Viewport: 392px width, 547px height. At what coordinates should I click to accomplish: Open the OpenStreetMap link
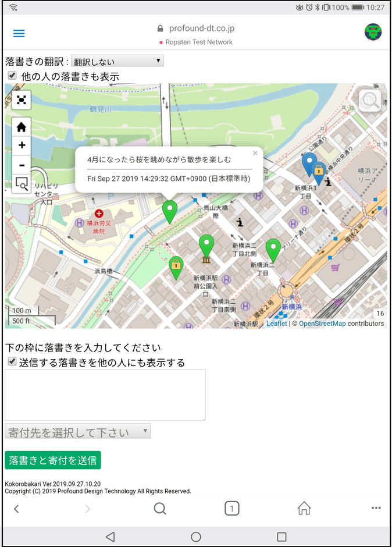(322, 324)
